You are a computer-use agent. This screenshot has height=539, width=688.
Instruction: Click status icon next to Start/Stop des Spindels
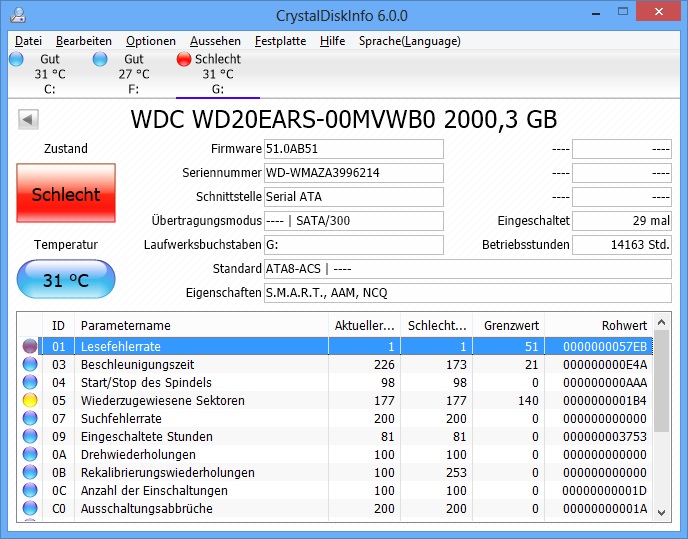click(30, 382)
